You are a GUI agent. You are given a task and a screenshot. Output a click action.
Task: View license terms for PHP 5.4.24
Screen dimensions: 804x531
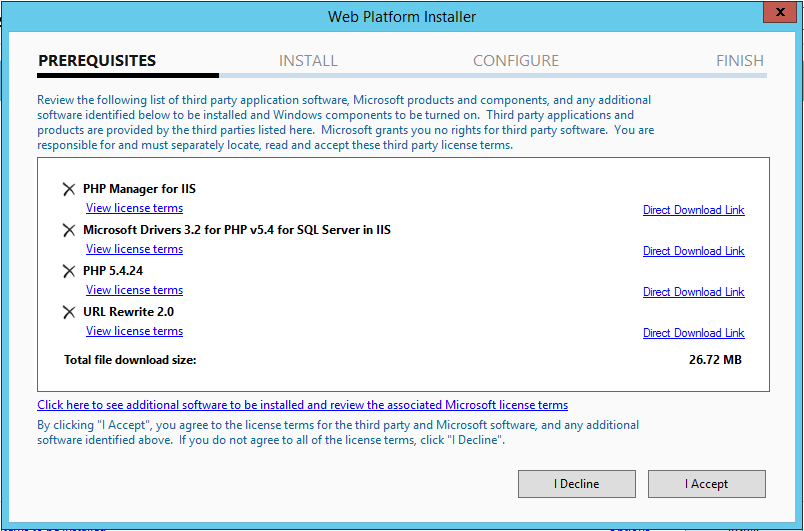tap(134, 290)
